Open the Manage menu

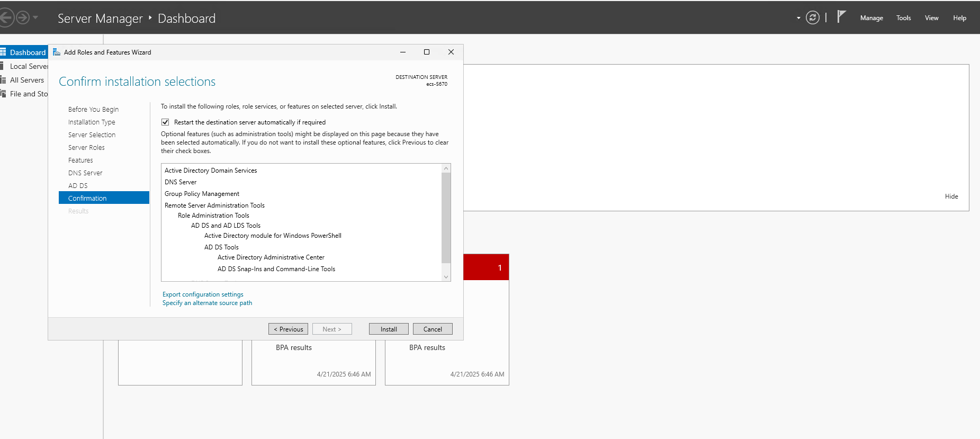[871, 18]
